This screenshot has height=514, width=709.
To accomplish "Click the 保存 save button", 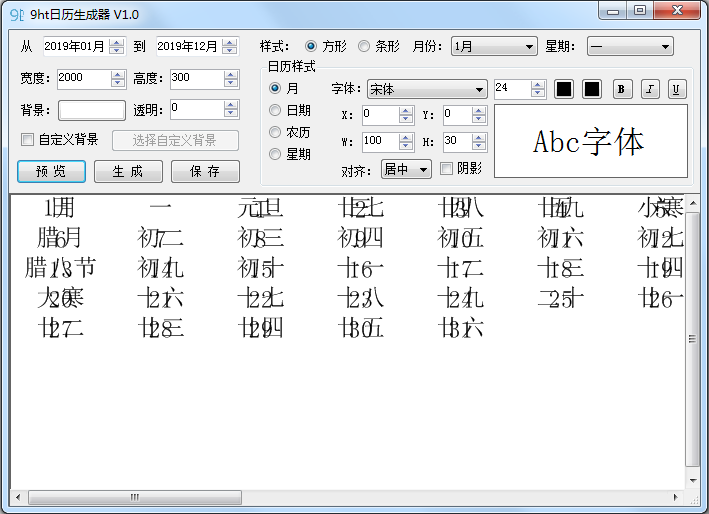I will (205, 171).
